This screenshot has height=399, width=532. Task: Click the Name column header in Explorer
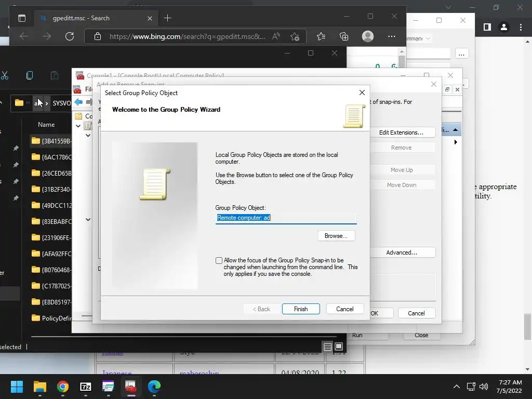(46, 125)
